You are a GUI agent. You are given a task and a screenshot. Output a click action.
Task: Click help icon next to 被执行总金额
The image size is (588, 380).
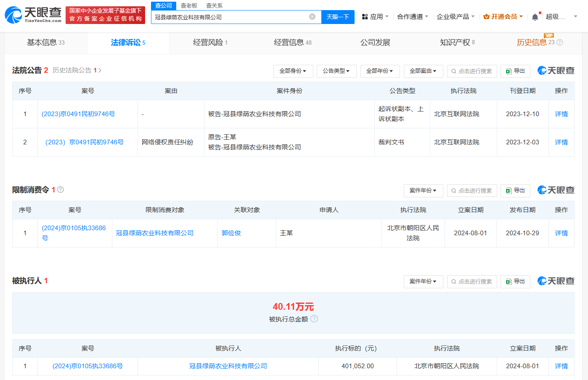pos(314,319)
